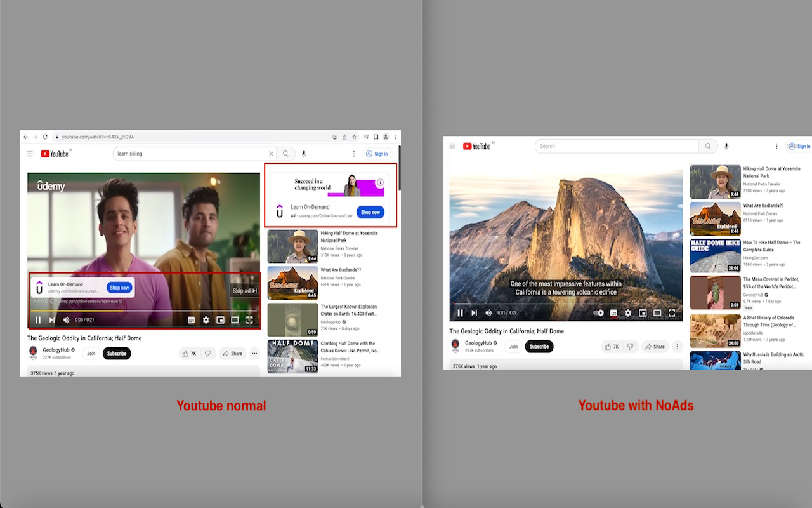Screen dimensions: 812x508
Task: Pause the ad in the left YouTube window
Action: click(38, 320)
